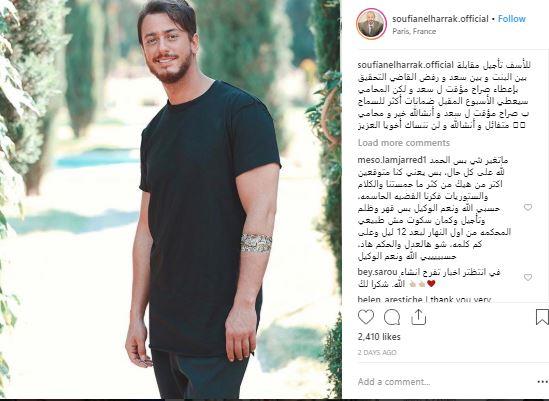Share post using the upload arrow icon
Viewport: 549px width, 401px height.
click(x=418, y=317)
